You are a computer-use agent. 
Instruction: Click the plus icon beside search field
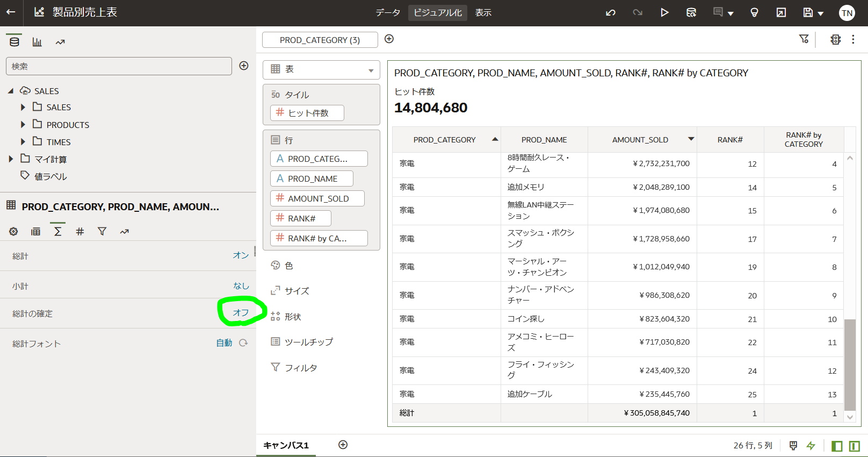tap(244, 66)
